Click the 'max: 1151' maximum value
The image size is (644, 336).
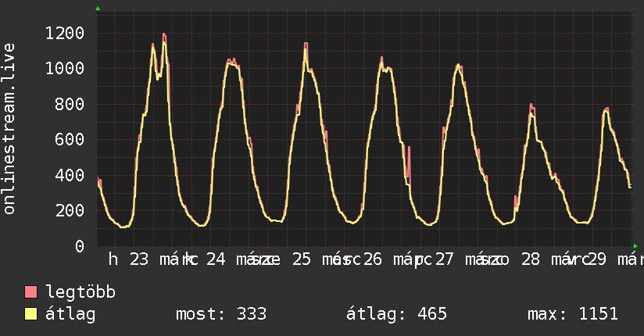573,314
